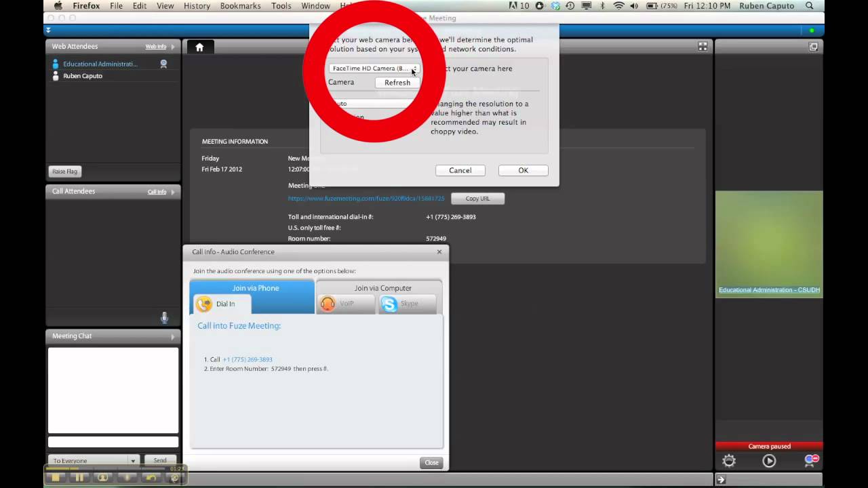The image size is (868, 488).
Task: Expand the Call Attendees panel arrow
Action: (x=173, y=192)
